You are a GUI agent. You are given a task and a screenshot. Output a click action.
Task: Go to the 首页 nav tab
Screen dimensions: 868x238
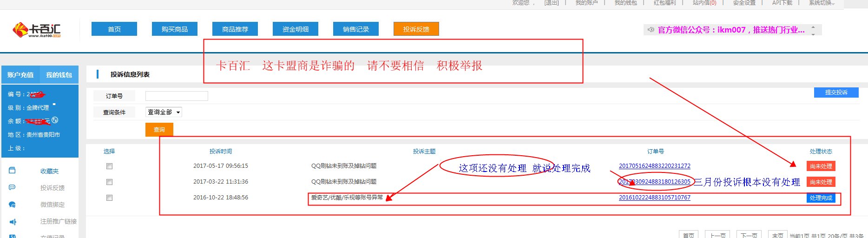[x=114, y=29]
